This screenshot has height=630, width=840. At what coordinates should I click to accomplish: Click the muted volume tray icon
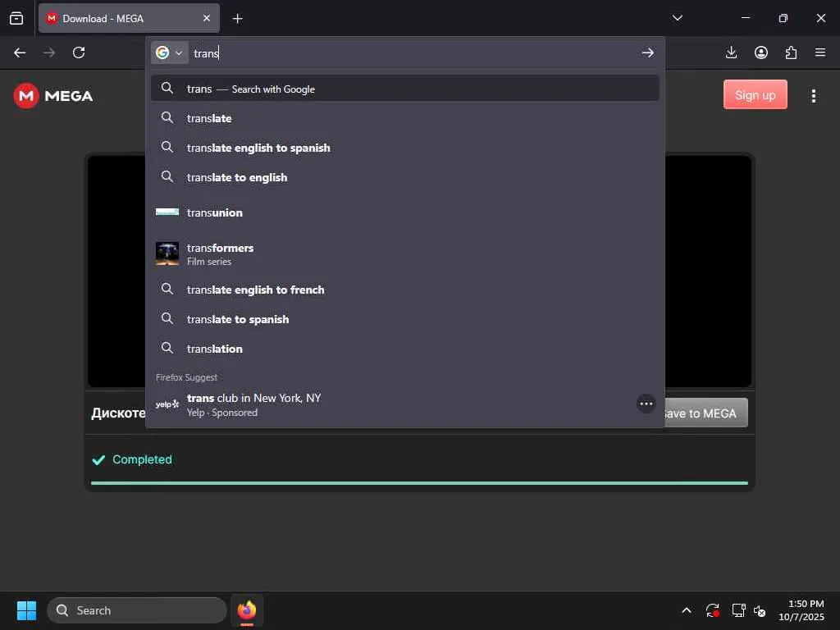click(760, 610)
